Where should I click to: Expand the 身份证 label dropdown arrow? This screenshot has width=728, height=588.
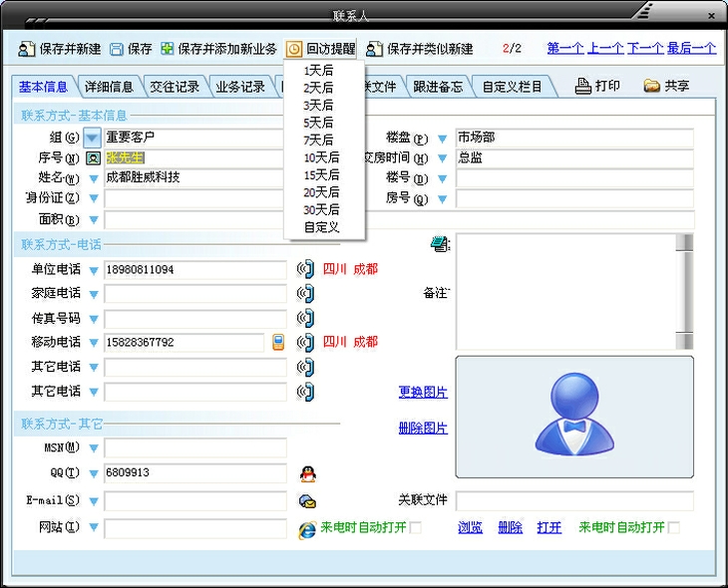[x=94, y=198]
